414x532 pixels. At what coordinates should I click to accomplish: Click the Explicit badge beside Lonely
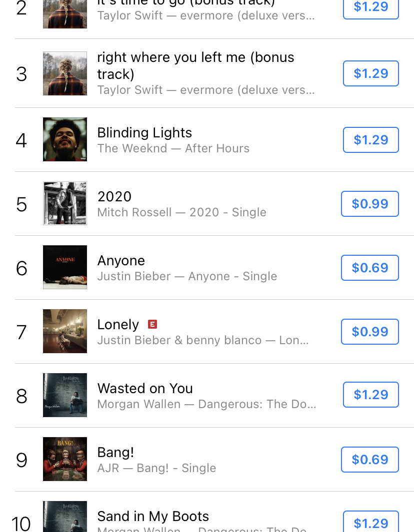pyautogui.click(x=152, y=325)
